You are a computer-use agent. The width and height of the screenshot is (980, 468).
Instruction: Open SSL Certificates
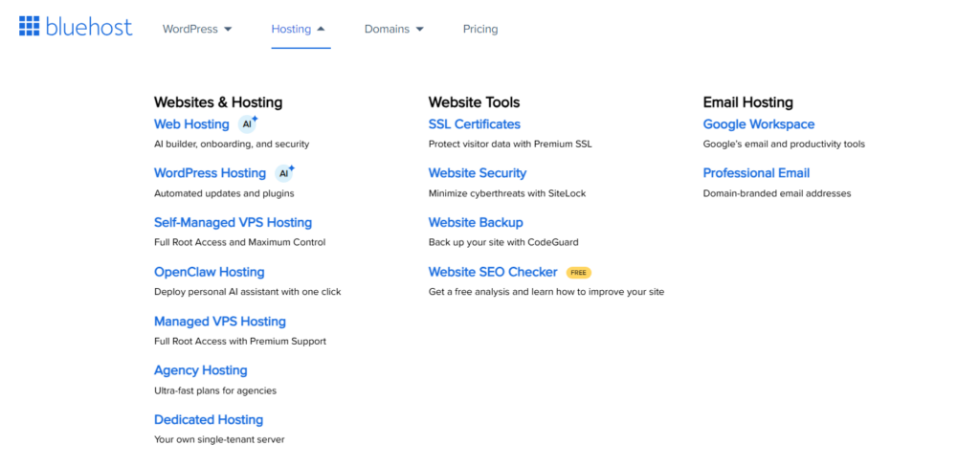(x=475, y=124)
